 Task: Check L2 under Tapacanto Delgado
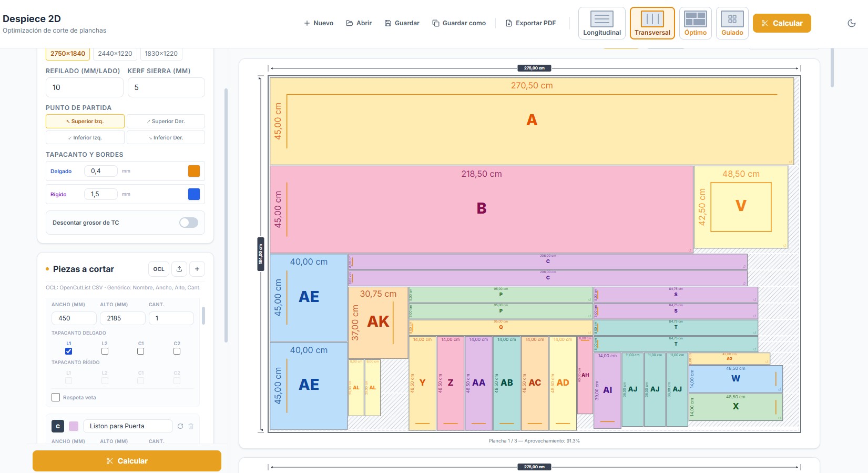(105, 351)
